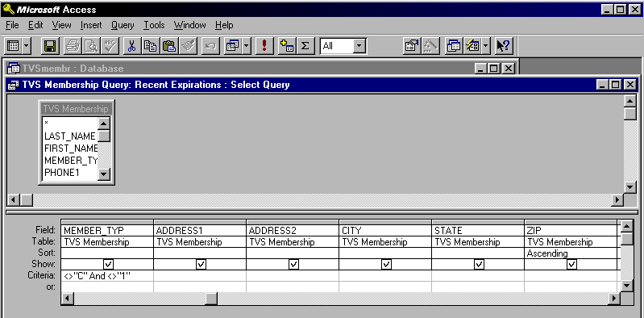644x318 pixels.
Task: Expand the New Object dropdown arrow
Action: [486, 46]
